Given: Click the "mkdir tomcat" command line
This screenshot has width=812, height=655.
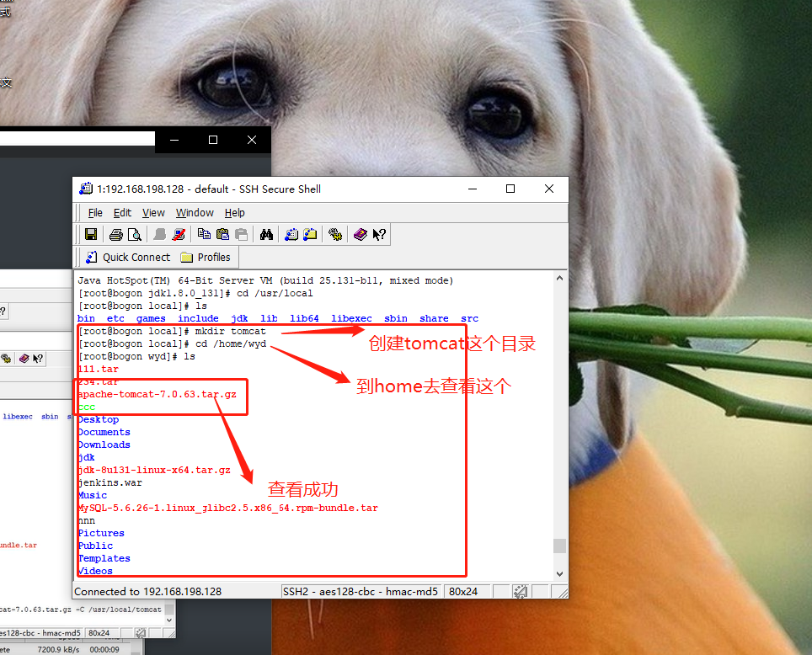Looking at the screenshot, I should [x=231, y=331].
